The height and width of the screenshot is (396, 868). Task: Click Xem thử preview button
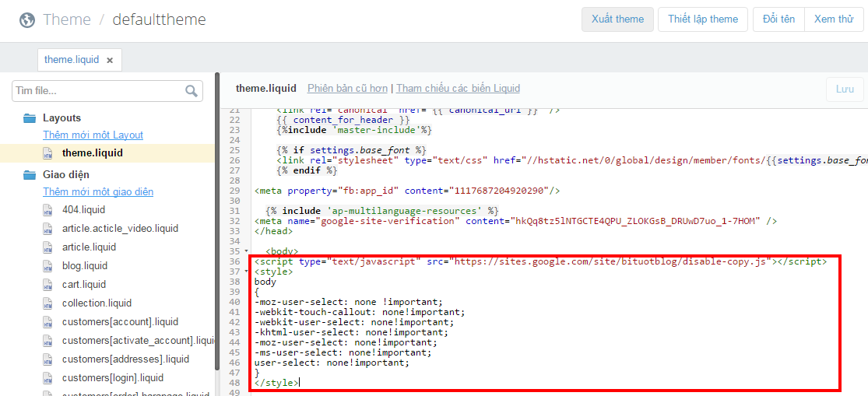[x=833, y=19]
